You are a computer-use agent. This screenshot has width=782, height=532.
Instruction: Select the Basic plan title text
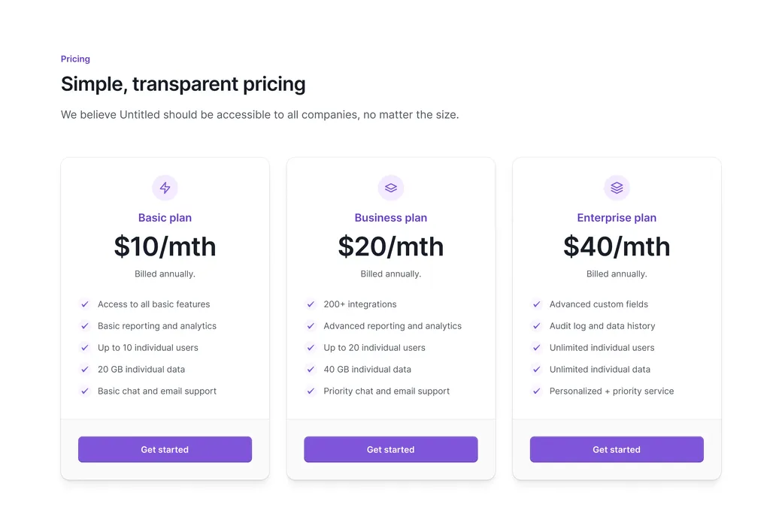coord(165,217)
